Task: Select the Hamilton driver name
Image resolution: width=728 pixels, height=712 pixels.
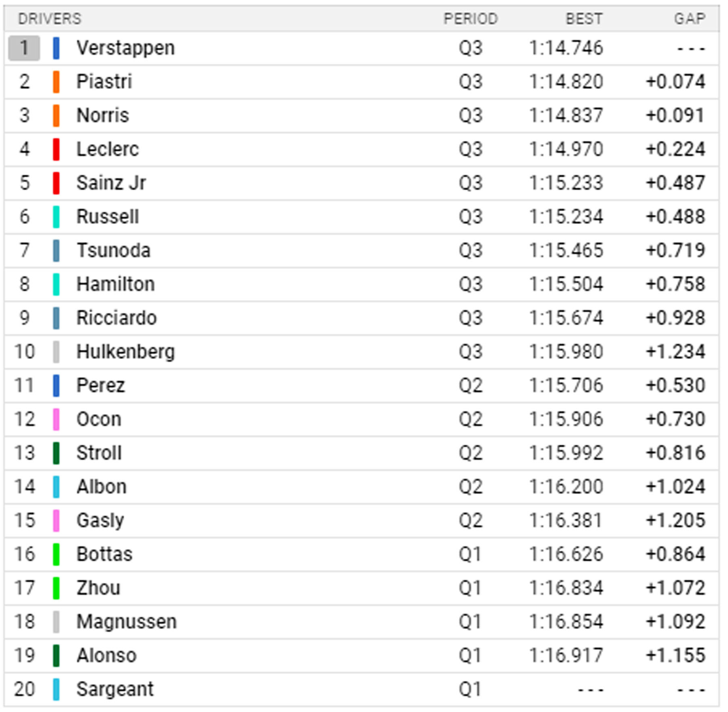Action: tap(116, 284)
